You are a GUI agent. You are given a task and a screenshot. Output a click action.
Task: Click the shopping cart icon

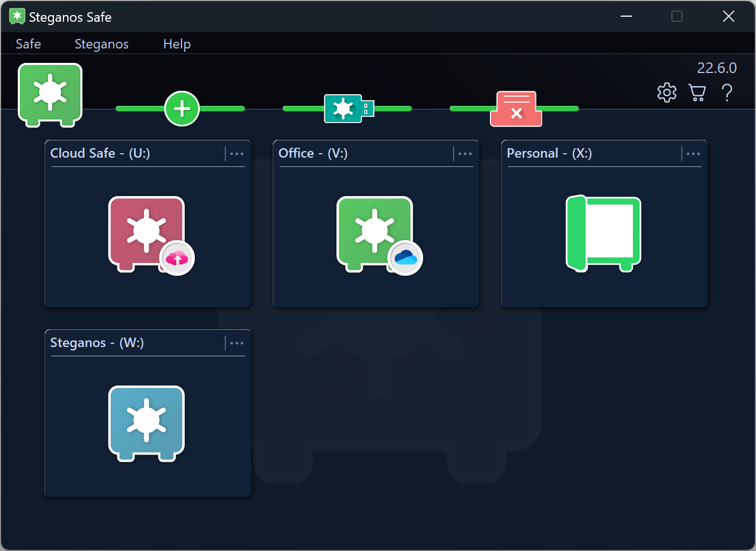pos(696,92)
